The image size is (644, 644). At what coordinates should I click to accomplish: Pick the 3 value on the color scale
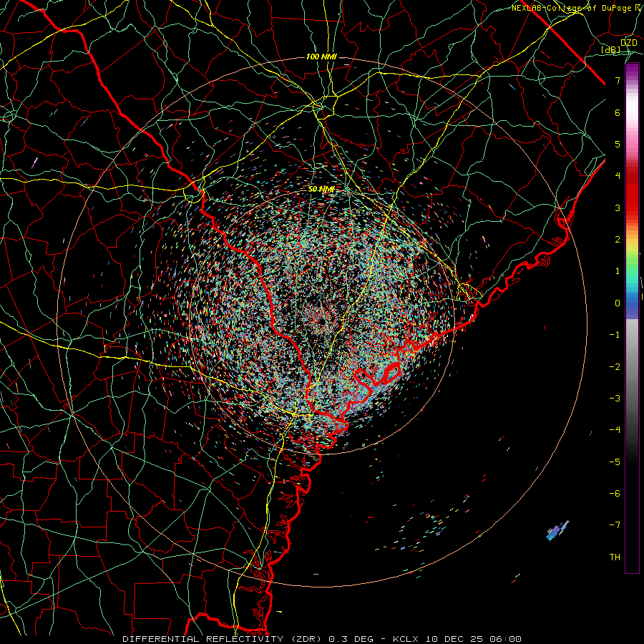[618, 208]
